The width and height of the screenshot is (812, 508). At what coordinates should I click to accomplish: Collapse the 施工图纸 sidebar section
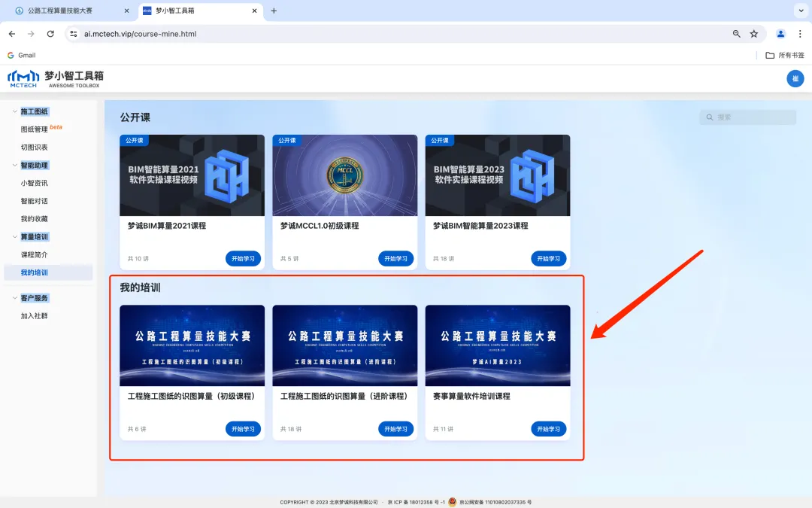coord(16,111)
